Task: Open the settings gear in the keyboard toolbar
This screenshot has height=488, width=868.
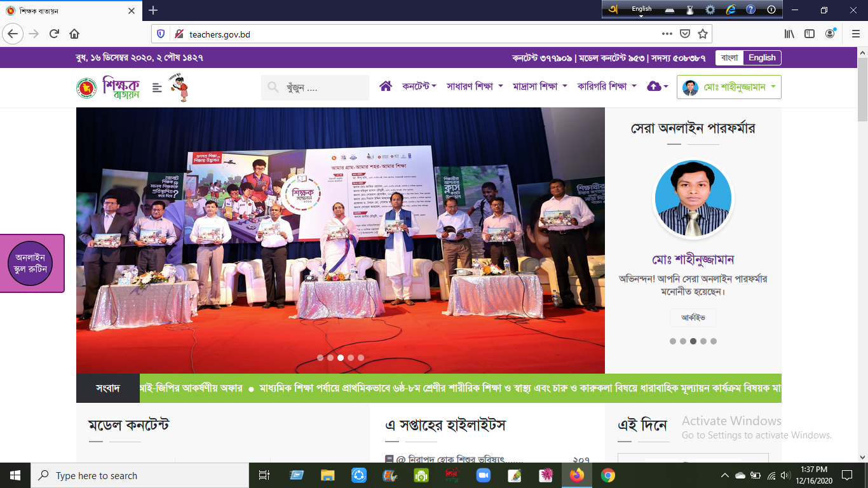Action: [710, 10]
